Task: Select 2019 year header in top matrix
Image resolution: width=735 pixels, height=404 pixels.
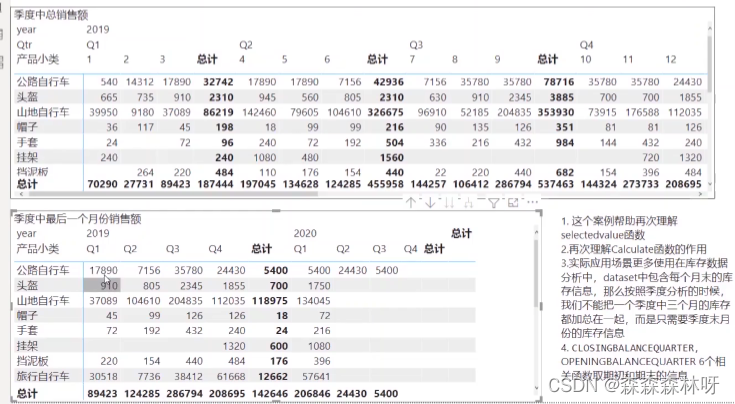Action: click(x=98, y=30)
